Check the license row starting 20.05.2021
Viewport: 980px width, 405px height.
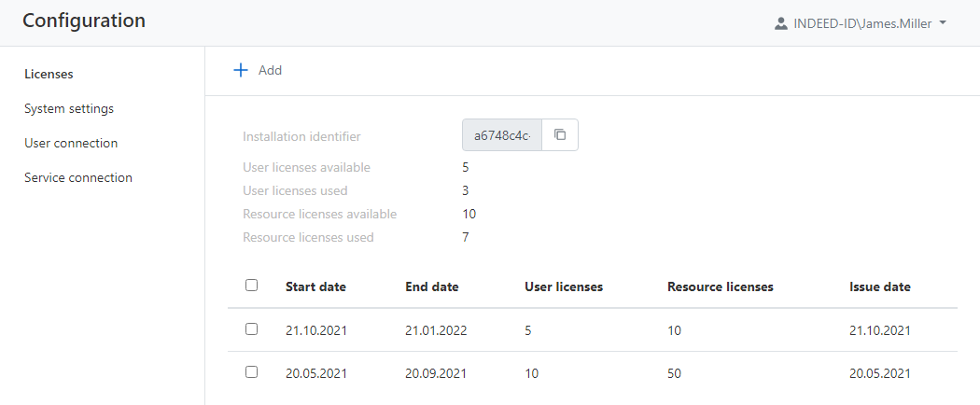point(251,372)
